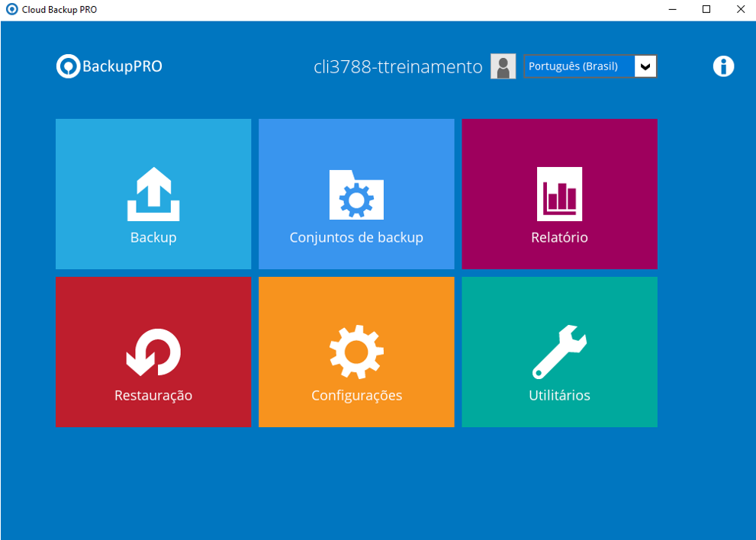Select the "Relatório" text label

tap(559, 237)
